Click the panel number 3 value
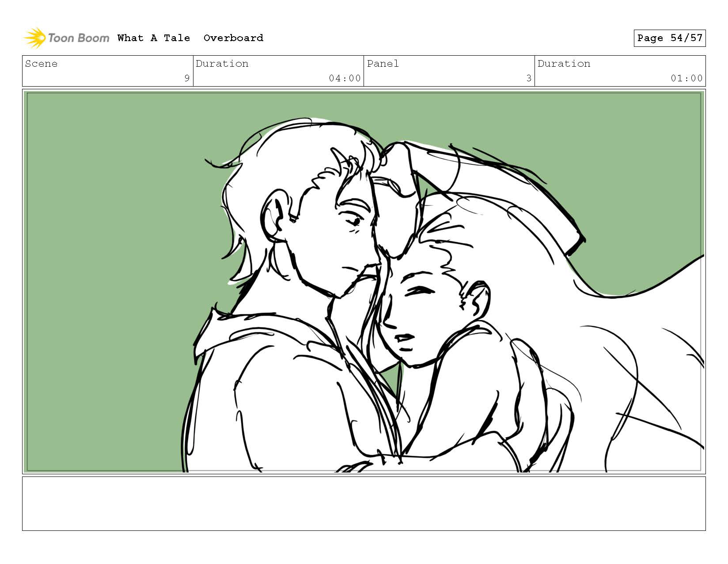The width and height of the screenshot is (728, 564). (x=529, y=78)
